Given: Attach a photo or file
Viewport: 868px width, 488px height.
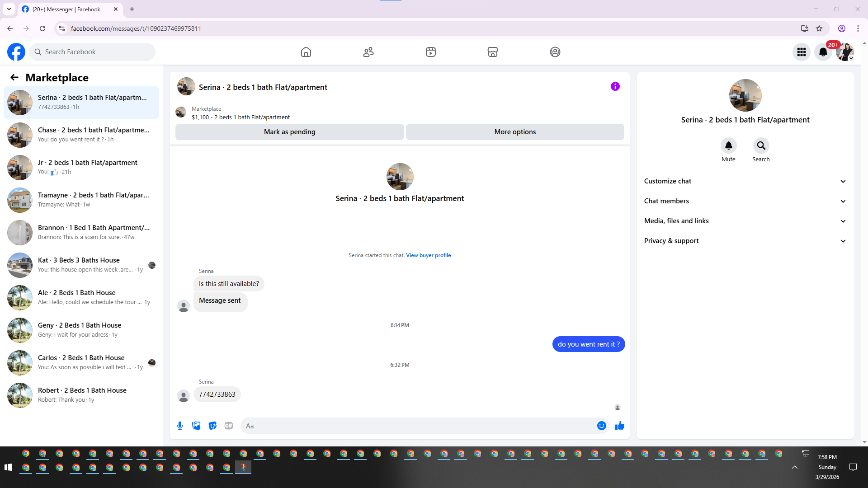Looking at the screenshot, I should point(196,426).
